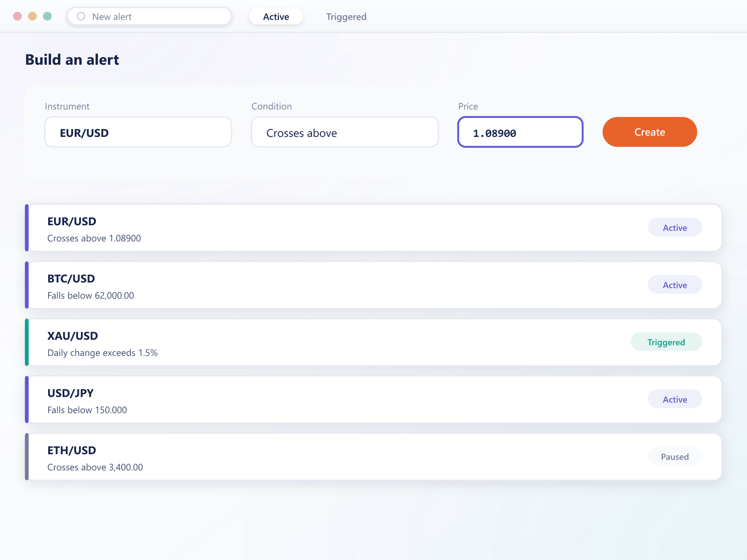Click the search icon in New alert field
The height and width of the screenshot is (560, 747).
point(81,16)
